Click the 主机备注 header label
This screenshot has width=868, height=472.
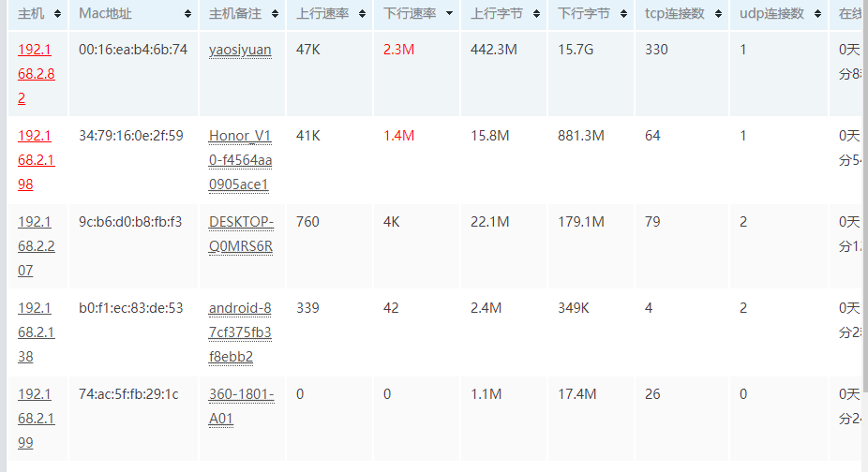tap(235, 14)
